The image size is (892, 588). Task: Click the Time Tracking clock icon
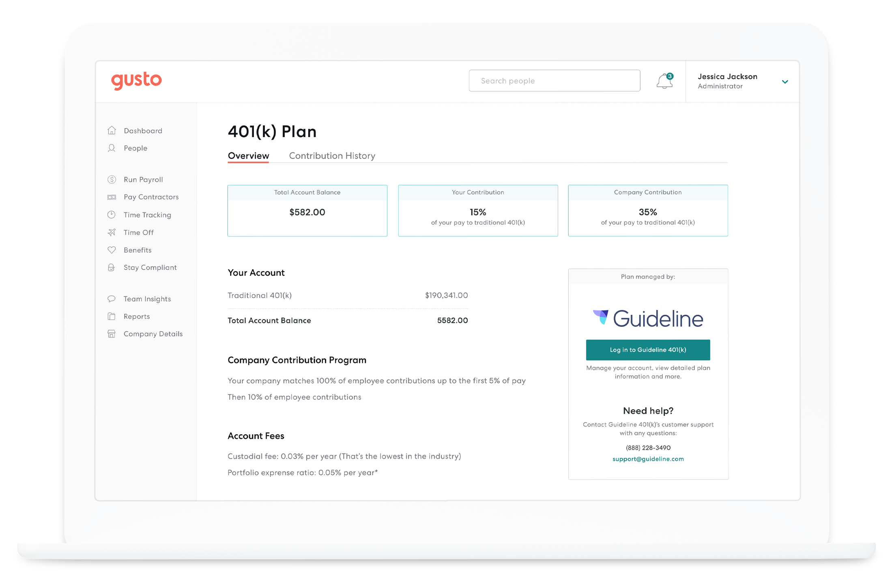click(112, 215)
